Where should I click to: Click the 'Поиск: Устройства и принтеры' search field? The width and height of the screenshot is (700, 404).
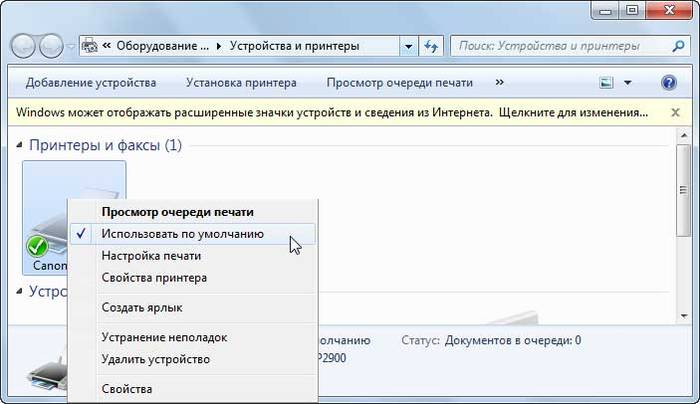(565, 46)
